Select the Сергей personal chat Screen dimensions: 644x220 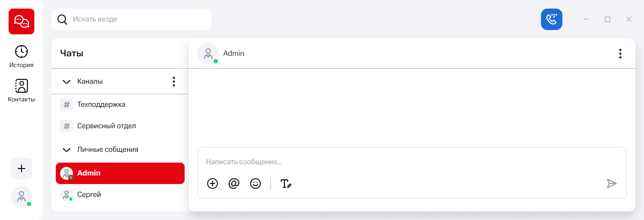pyautogui.click(x=89, y=194)
